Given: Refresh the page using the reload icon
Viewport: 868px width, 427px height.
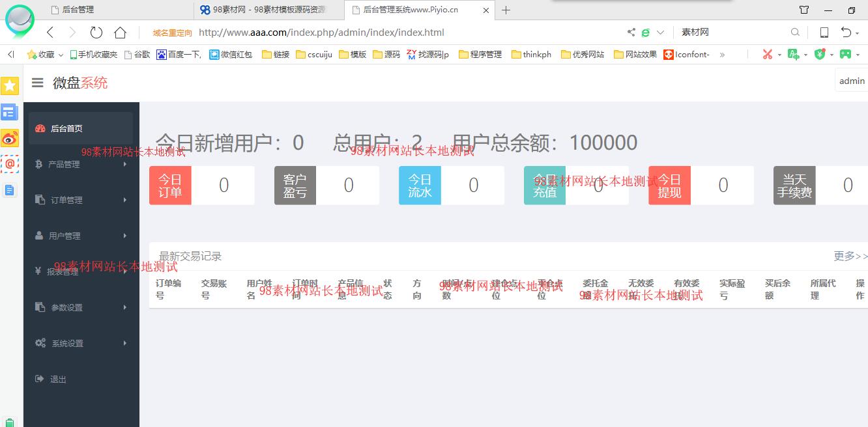Looking at the screenshot, I should (x=96, y=31).
